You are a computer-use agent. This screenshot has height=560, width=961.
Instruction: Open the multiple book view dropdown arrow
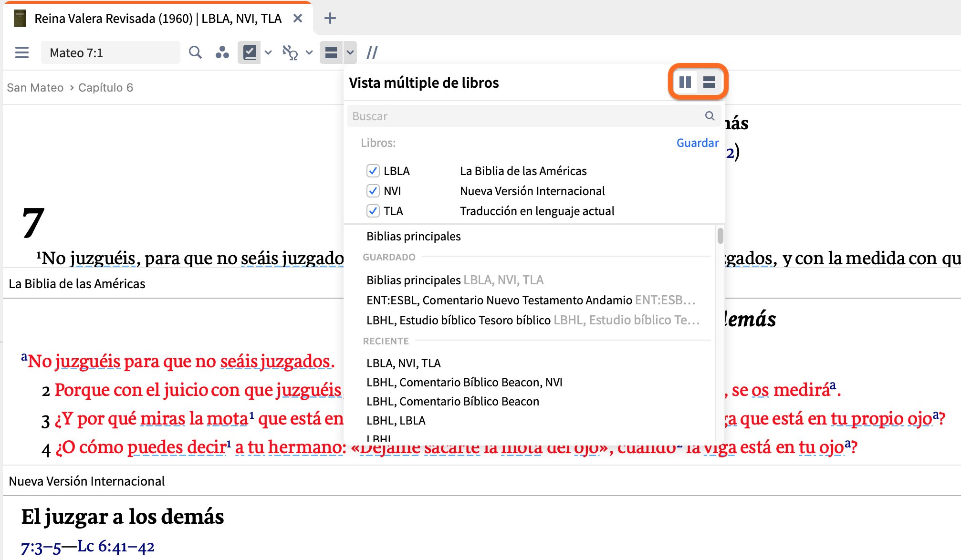click(350, 52)
